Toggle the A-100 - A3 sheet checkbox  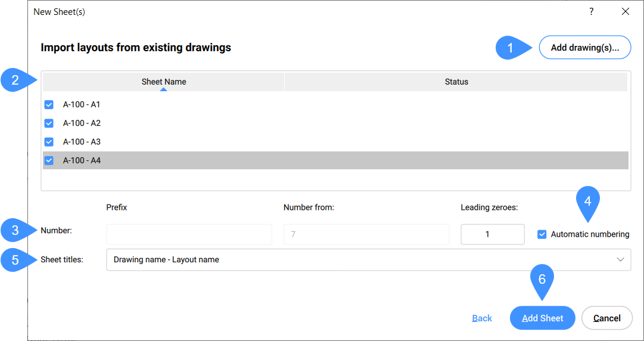point(49,142)
